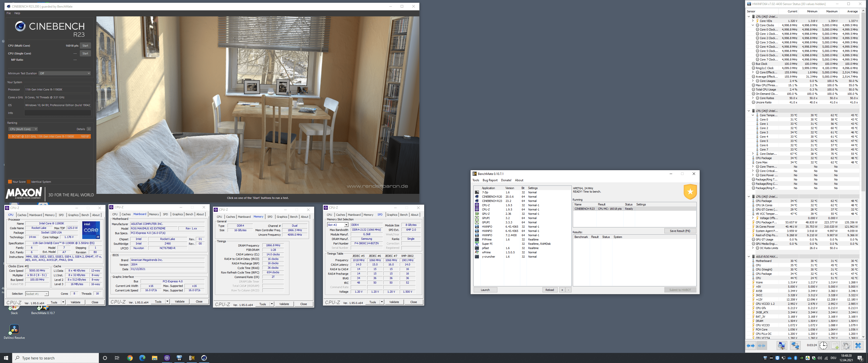Open CPU (Multi Core) ranking dropdown
Image resolution: width=868 pixels, height=363 pixels.
23,129
